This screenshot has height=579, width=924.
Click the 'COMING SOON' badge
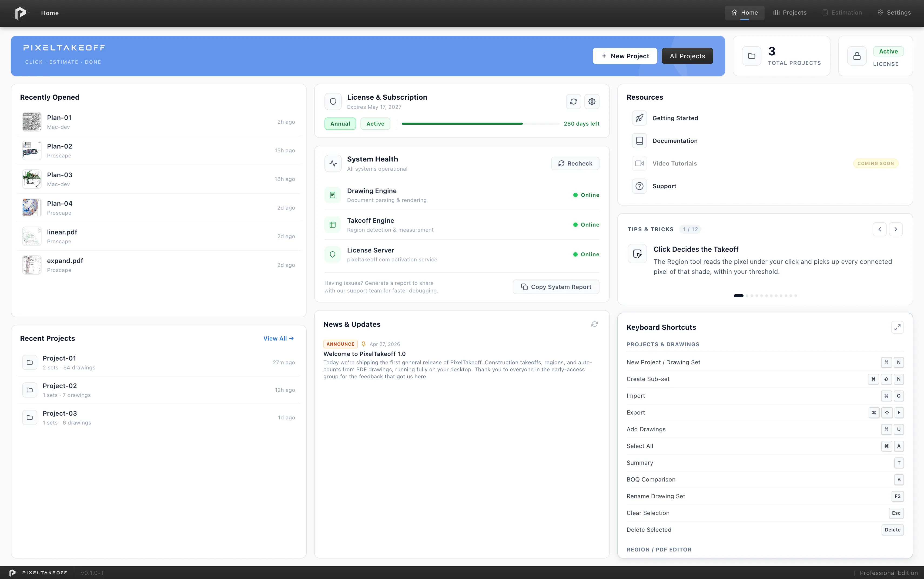click(876, 163)
